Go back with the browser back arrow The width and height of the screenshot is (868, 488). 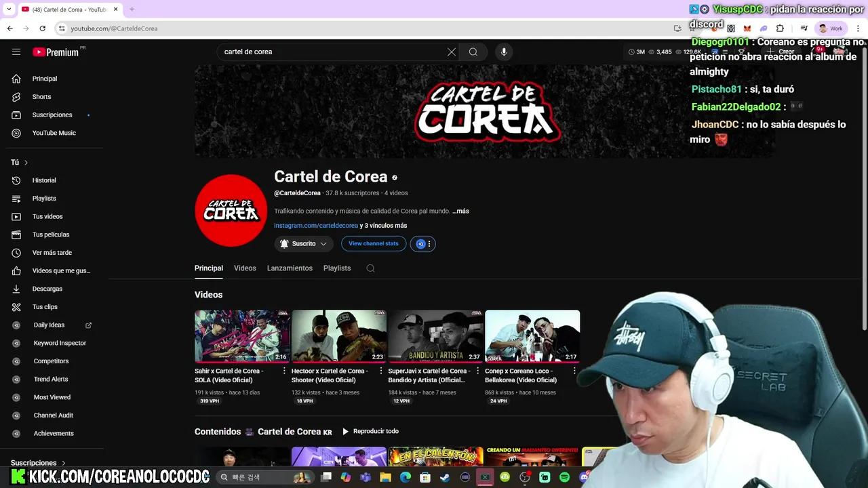coord(9,28)
